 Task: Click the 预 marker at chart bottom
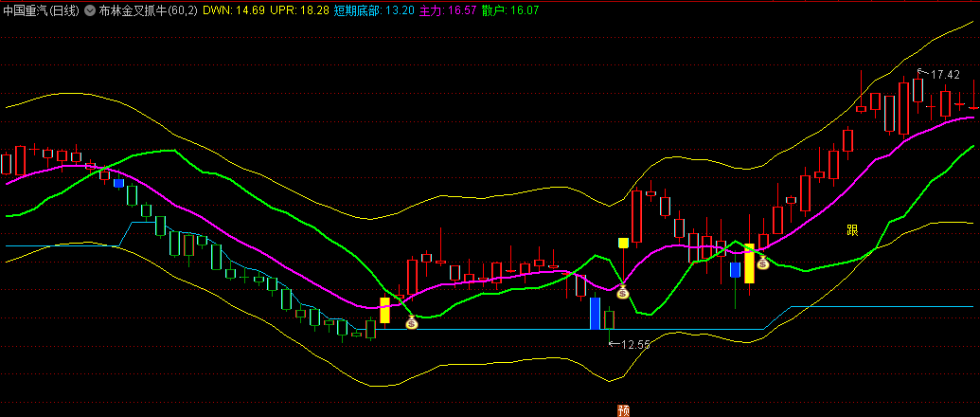pyautogui.click(x=623, y=410)
